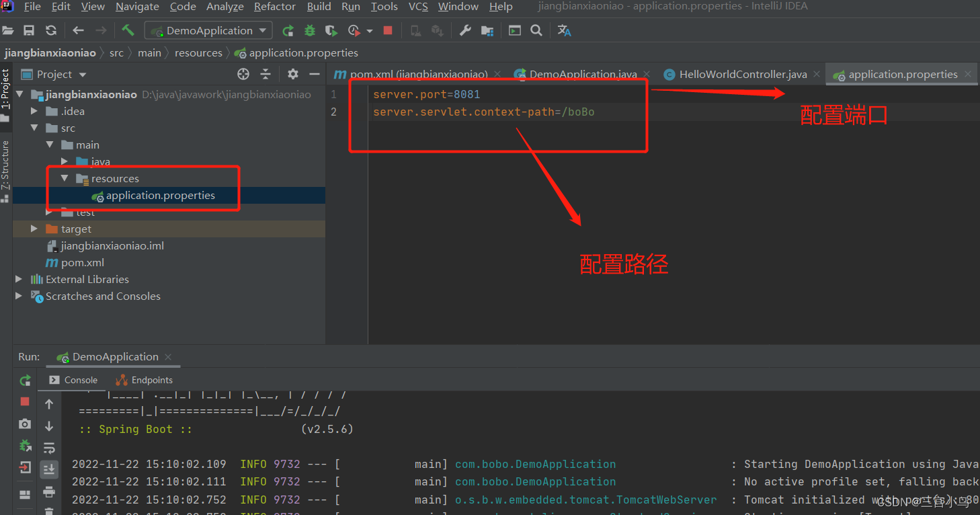The width and height of the screenshot is (980, 515).
Task: Open Search Everywhere magnifier icon
Action: (536, 30)
